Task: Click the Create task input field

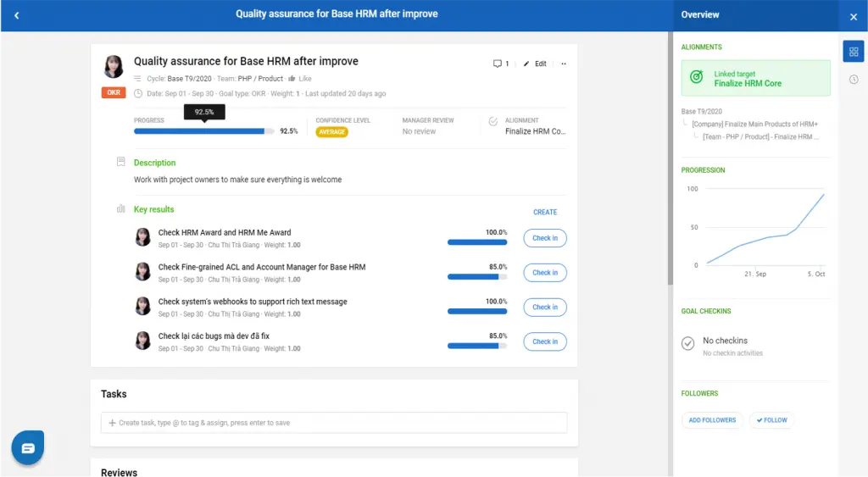Action: coord(334,423)
